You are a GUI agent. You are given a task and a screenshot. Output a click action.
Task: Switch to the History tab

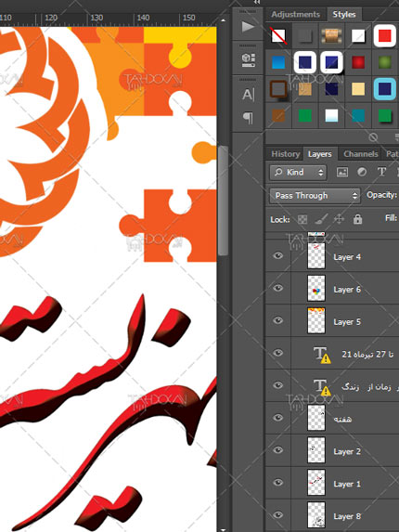click(x=286, y=154)
